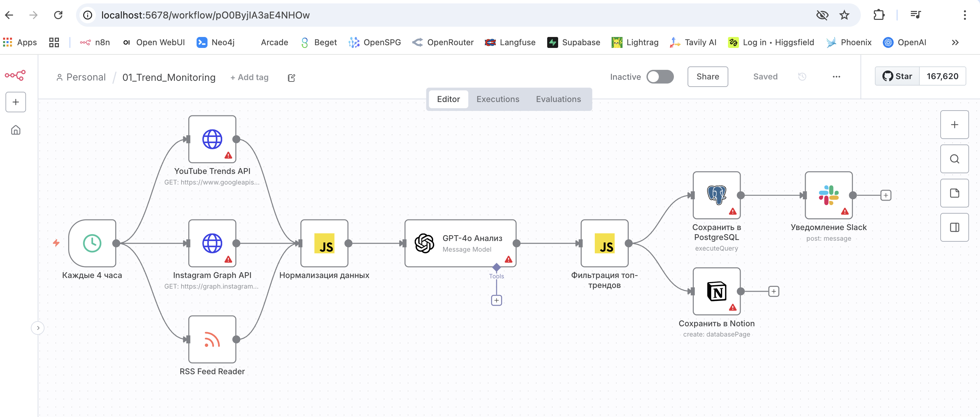
Task: Open the home icon in sidebar
Action: 16,130
